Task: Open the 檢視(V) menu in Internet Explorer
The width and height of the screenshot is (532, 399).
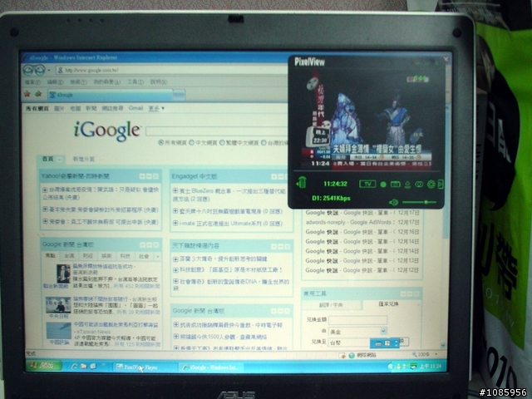Action: click(x=78, y=82)
